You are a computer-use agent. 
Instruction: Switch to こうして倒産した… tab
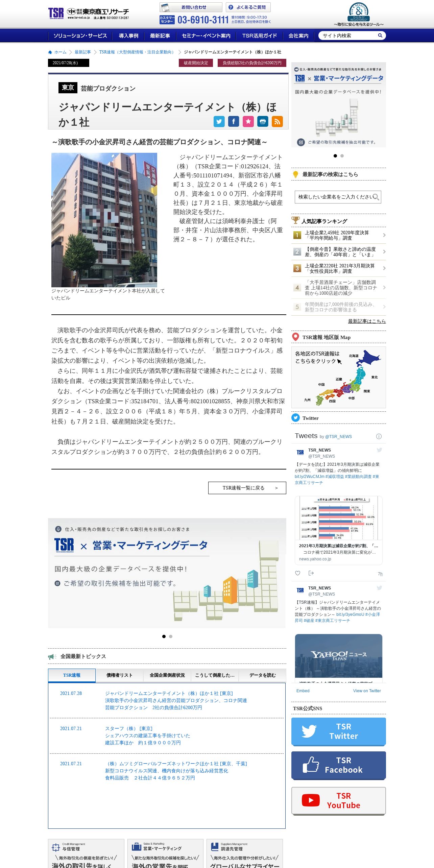coord(215,675)
